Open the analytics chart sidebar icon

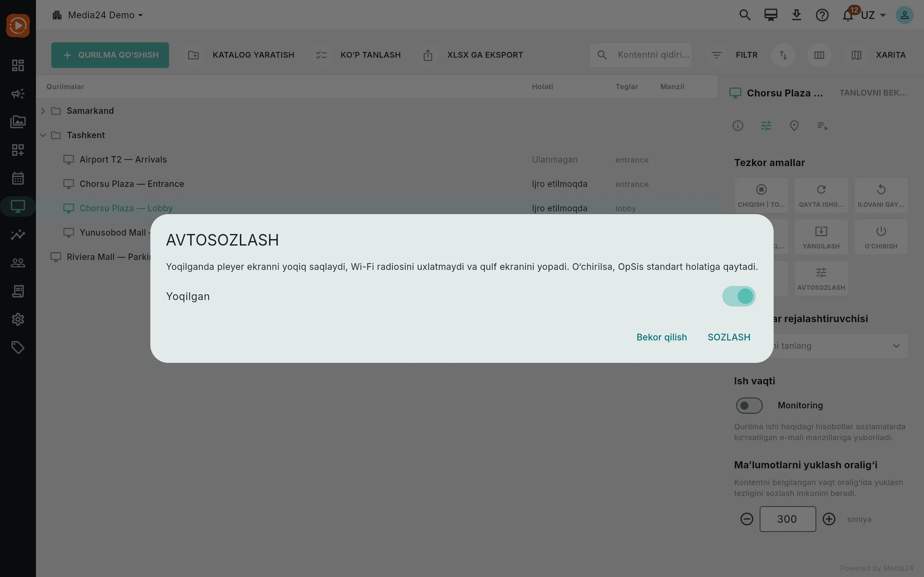18,235
